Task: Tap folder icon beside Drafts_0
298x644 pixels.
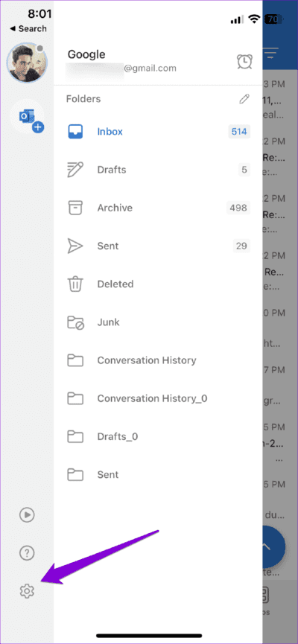Action: click(x=74, y=436)
